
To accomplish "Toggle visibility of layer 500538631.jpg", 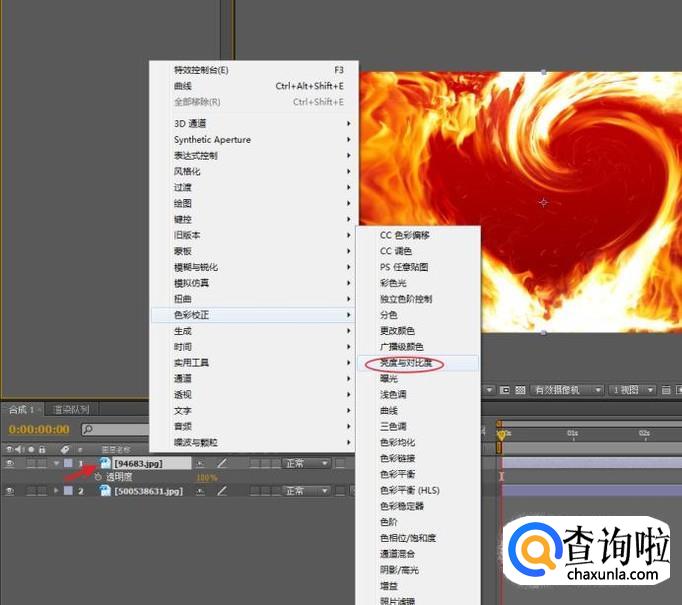I will (10, 491).
